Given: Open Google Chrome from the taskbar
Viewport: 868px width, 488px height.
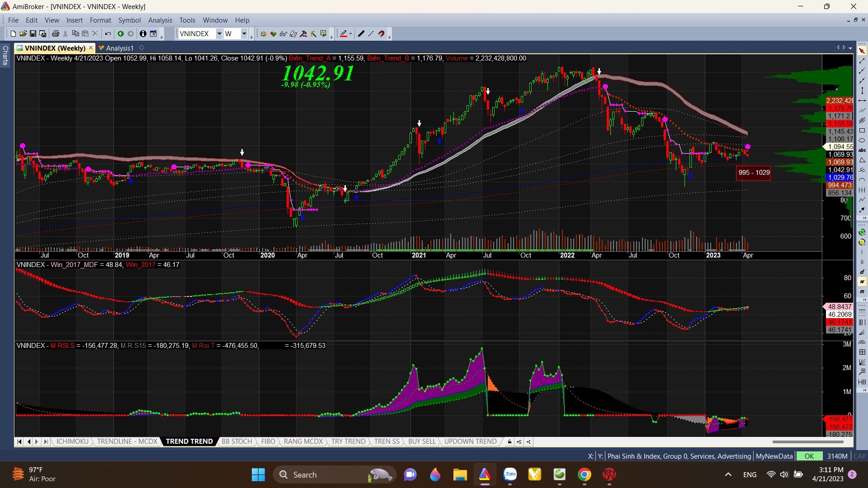Looking at the screenshot, I should pos(584,474).
